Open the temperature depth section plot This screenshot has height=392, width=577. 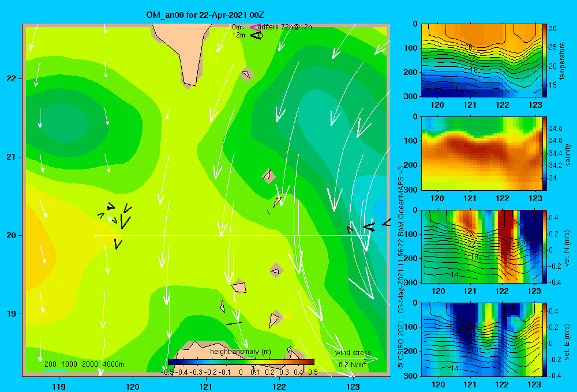[x=481, y=61]
